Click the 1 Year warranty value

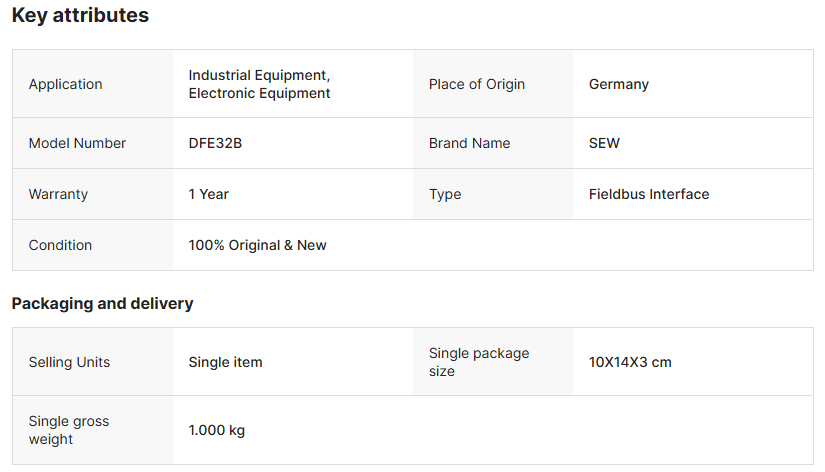208,194
